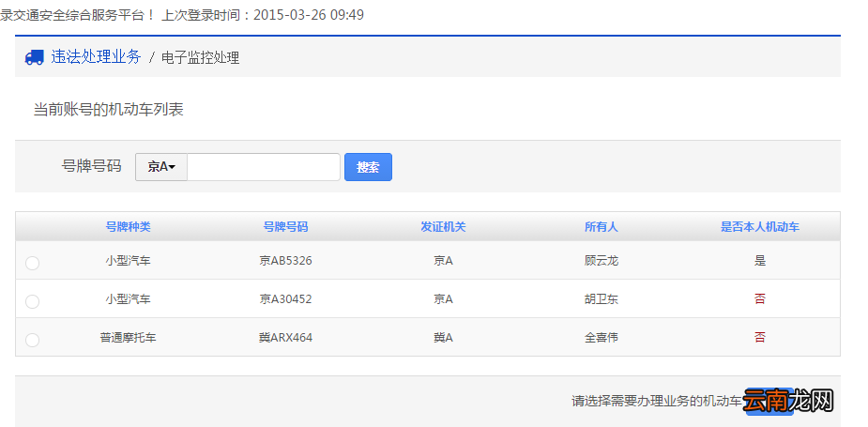The width and height of the screenshot is (868, 427).
Task: Open the 违法处理业务 breadcrumb link
Action: [96, 57]
